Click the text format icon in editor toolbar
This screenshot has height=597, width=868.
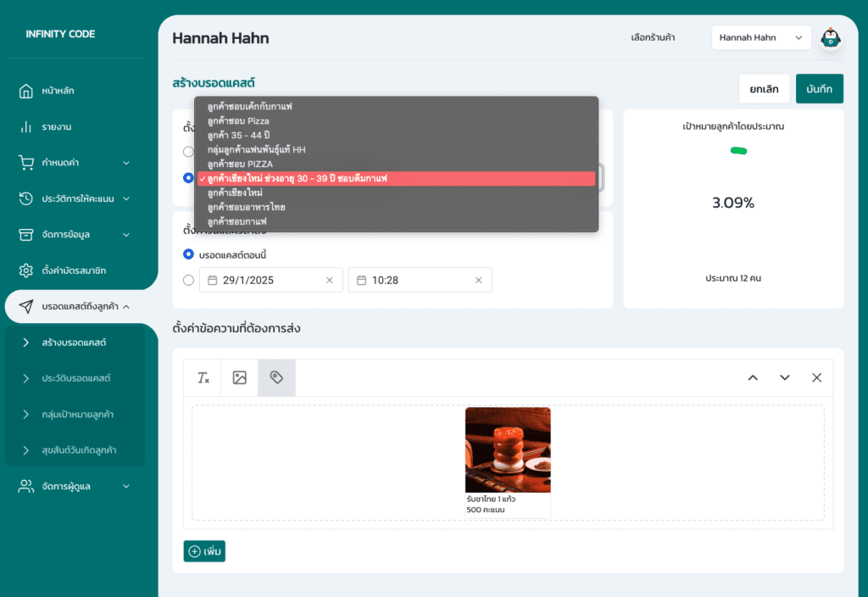[x=203, y=378]
